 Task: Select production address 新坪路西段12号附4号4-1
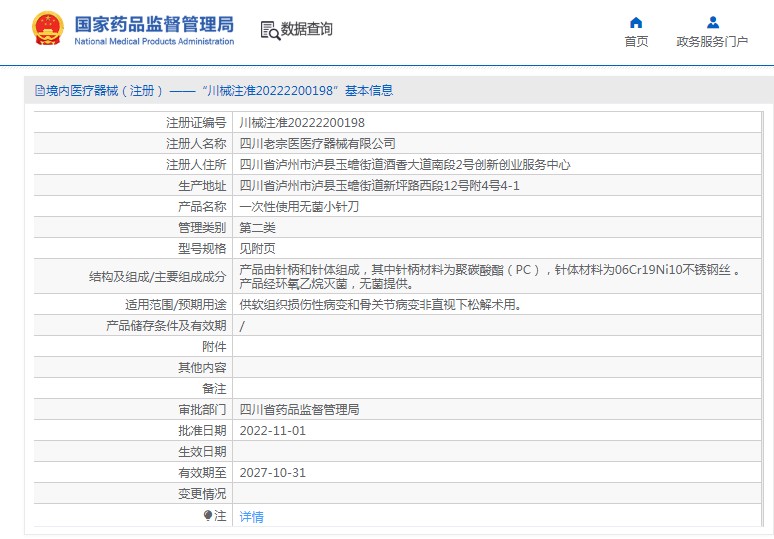click(380, 186)
